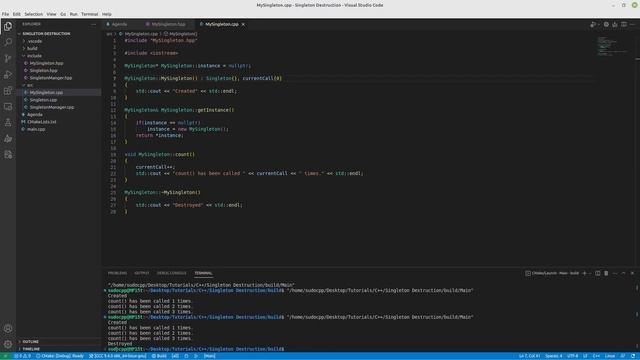Image resolution: width=640 pixels, height=360 pixels.
Task: Click the CMake debug bug icon in status bar
Action: click(x=187, y=356)
